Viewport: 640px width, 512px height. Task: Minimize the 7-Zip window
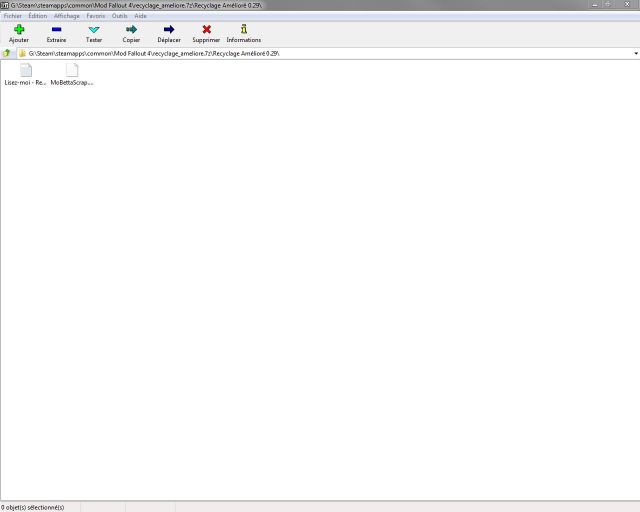595,5
